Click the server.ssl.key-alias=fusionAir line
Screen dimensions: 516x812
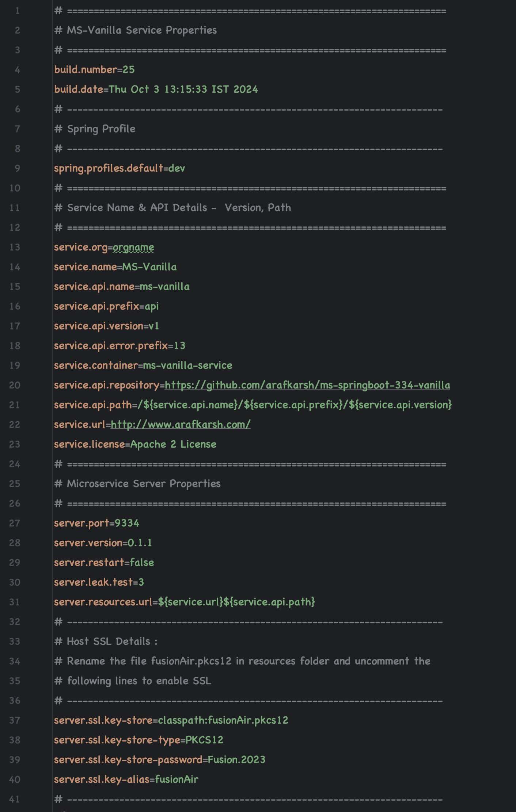[x=126, y=779]
